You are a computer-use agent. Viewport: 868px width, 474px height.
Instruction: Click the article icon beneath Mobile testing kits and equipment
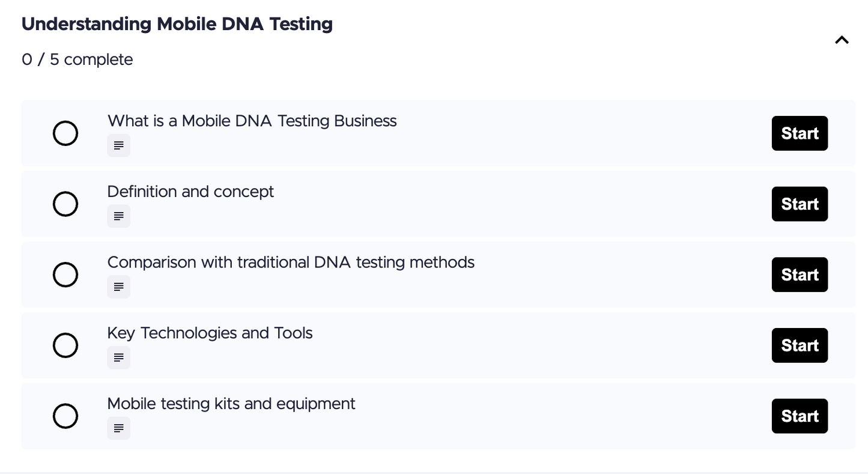(x=118, y=428)
